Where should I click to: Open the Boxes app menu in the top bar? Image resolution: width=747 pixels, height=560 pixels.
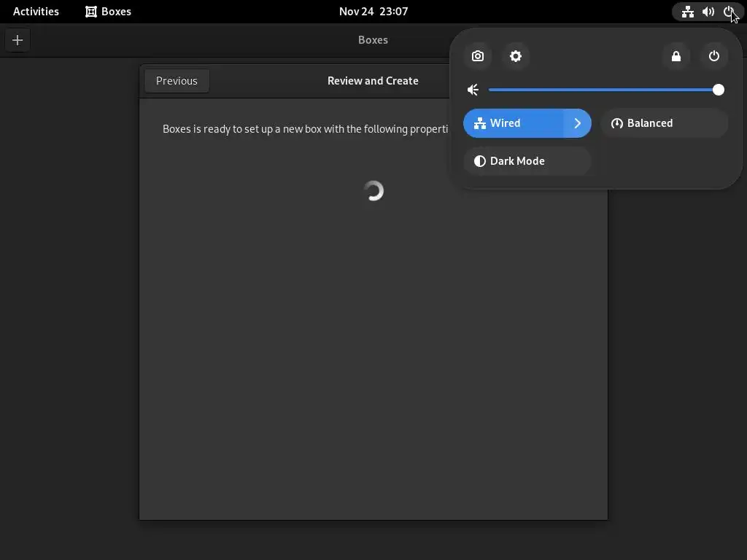click(108, 12)
